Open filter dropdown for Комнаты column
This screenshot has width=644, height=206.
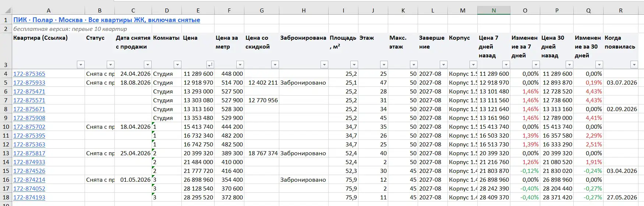(177, 65)
